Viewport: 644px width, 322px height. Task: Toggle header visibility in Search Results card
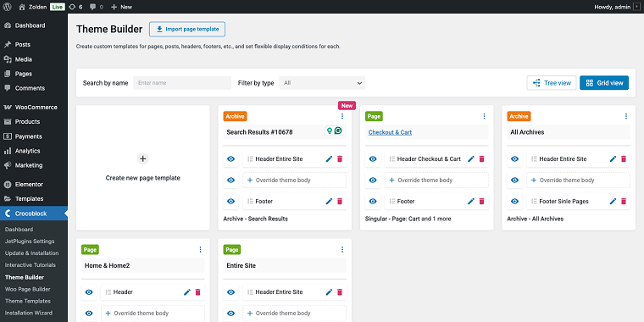(x=230, y=159)
